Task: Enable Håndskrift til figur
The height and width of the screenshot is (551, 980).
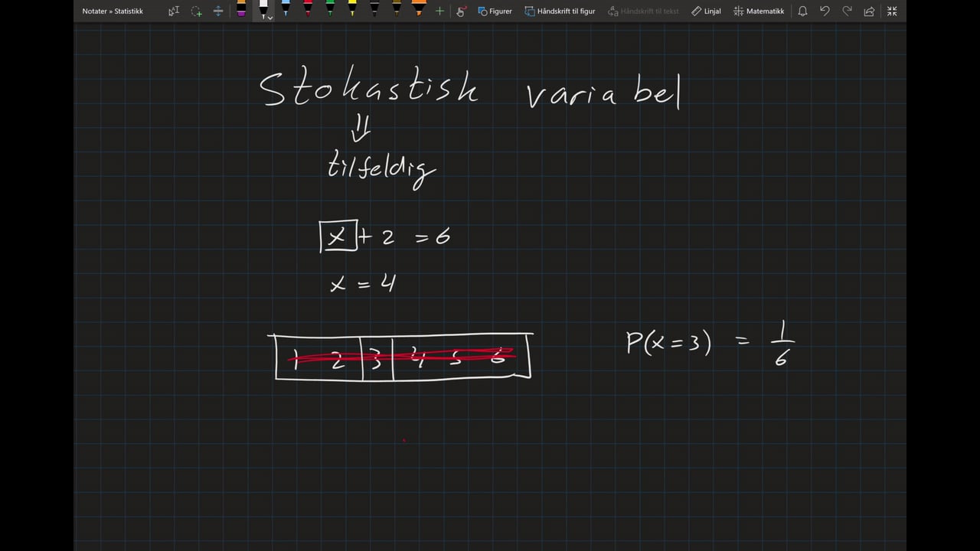Action: tap(560, 11)
